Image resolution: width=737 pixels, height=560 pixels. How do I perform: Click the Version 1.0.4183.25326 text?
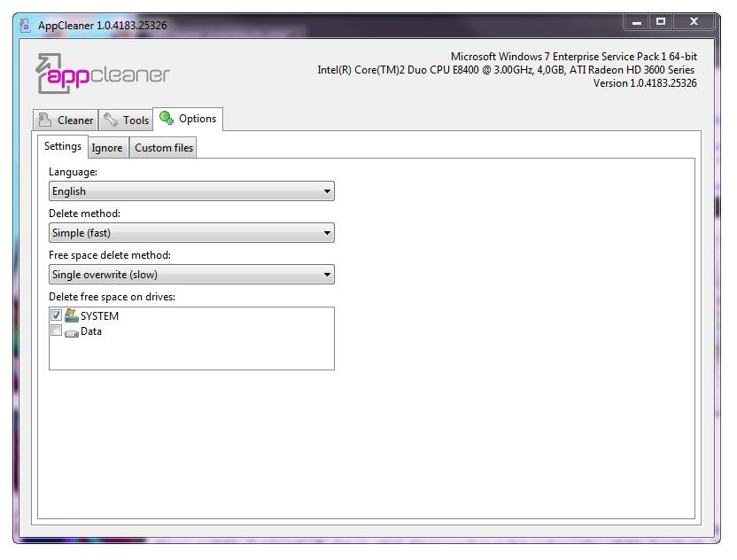coord(645,83)
